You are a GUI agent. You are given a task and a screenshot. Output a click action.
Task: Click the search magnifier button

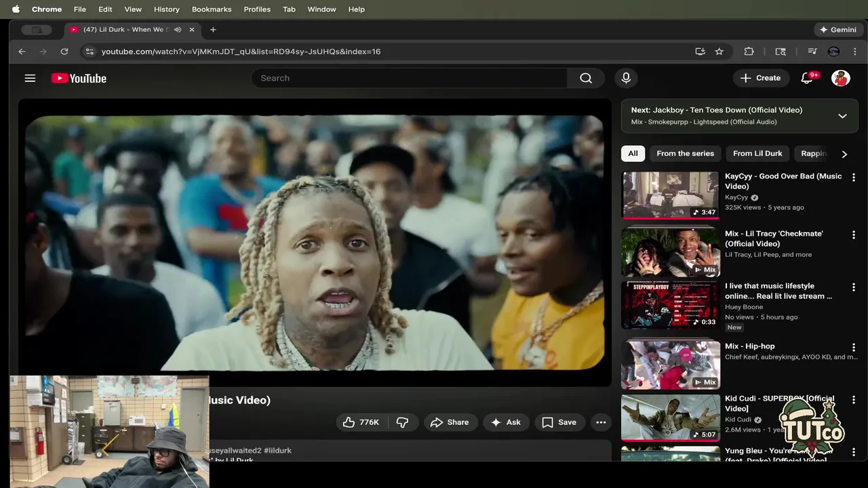[x=586, y=78]
